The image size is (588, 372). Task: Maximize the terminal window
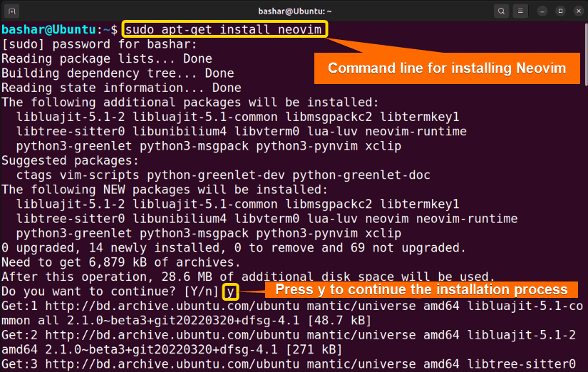click(x=561, y=11)
